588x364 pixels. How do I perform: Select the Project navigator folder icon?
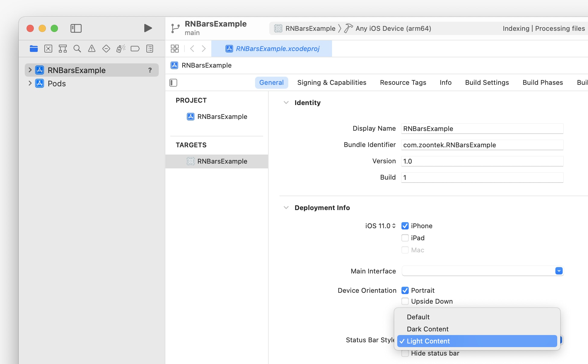(x=34, y=48)
